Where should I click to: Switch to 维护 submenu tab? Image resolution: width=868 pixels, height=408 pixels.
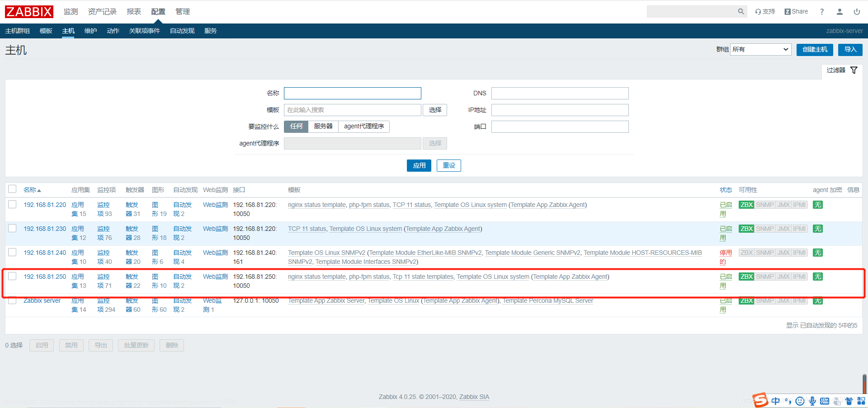click(x=90, y=31)
